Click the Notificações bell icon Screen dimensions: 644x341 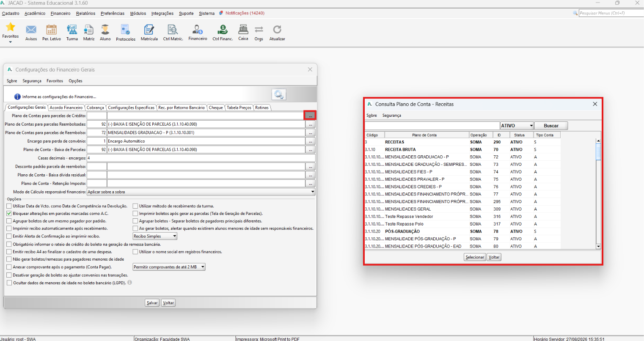[221, 13]
